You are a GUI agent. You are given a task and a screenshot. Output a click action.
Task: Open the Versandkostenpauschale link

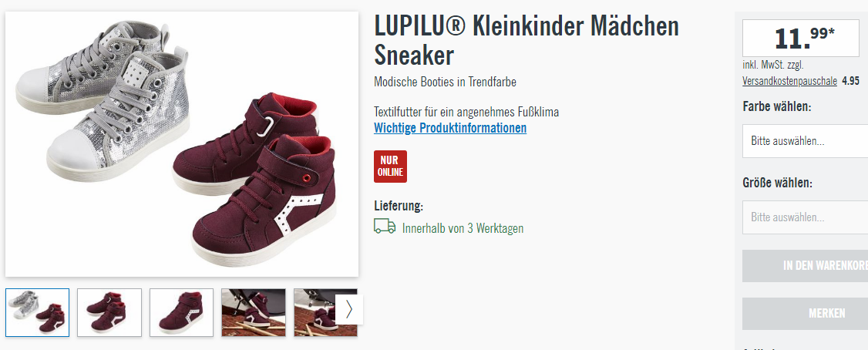790,81
